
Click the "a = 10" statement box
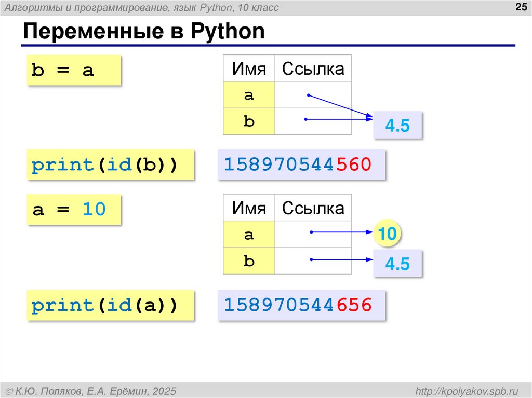pyautogui.click(x=73, y=209)
